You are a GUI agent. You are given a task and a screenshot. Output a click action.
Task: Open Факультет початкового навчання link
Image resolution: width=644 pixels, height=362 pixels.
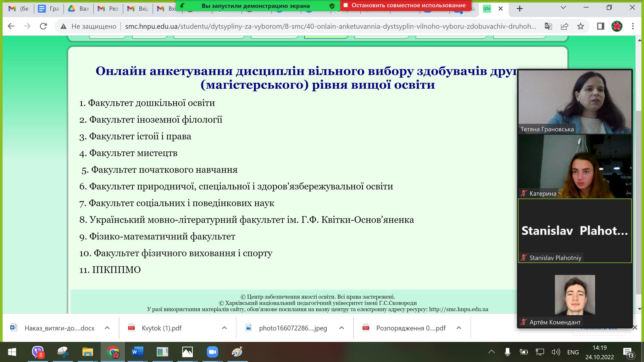(x=164, y=170)
